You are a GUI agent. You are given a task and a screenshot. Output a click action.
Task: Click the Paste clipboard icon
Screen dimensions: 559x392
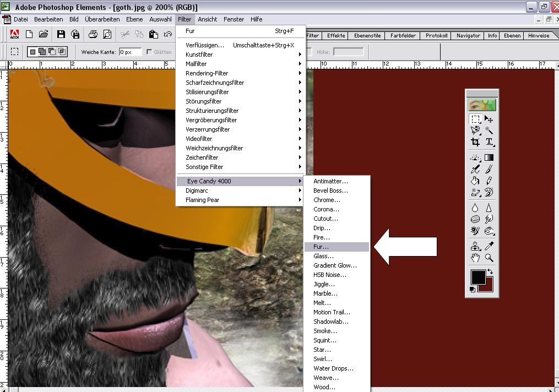coord(153,34)
